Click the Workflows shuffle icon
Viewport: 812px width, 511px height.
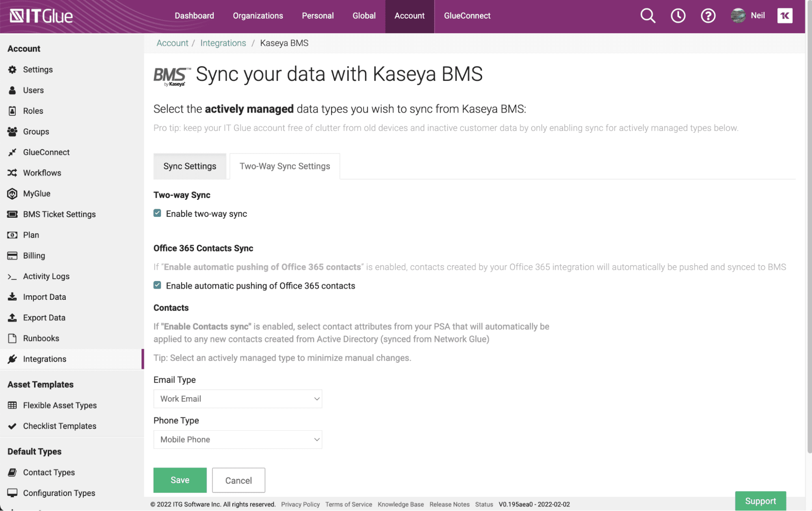pyautogui.click(x=12, y=173)
